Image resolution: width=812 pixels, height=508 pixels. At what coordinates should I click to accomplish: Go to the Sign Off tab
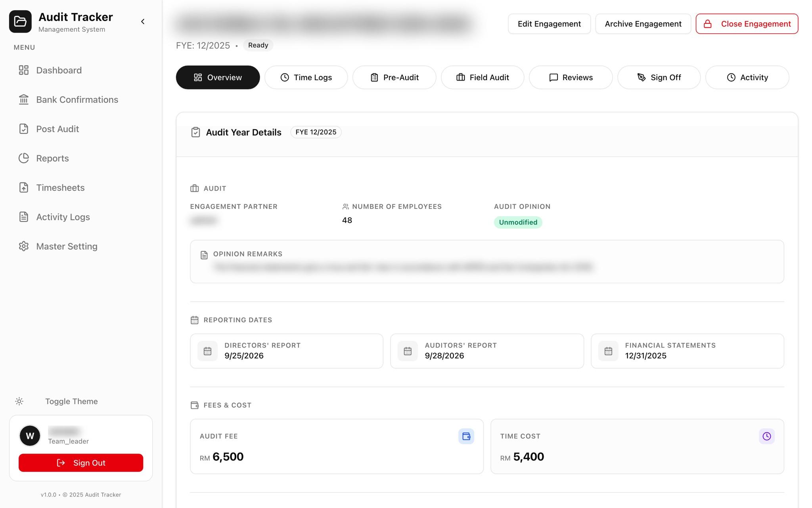tap(659, 77)
